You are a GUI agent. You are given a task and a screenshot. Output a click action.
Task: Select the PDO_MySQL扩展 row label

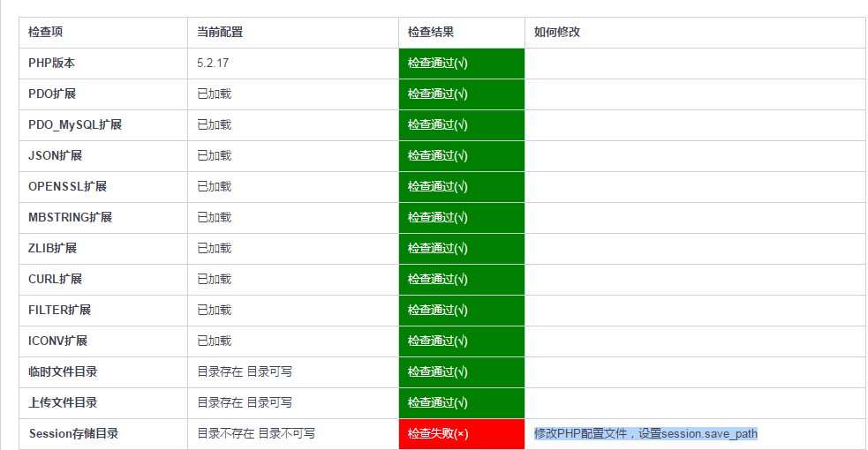point(75,125)
